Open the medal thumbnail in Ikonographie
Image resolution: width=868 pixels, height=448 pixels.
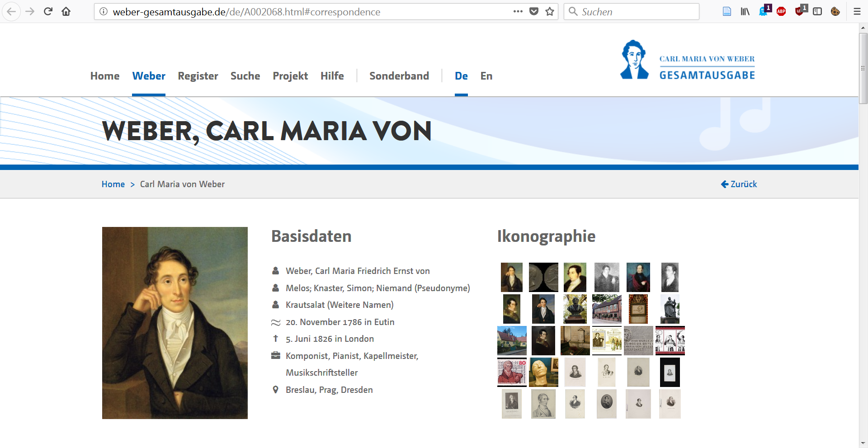click(543, 277)
